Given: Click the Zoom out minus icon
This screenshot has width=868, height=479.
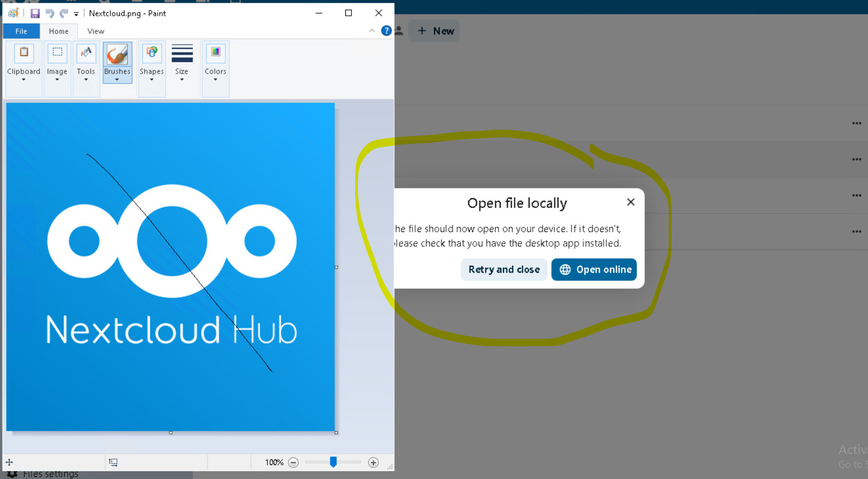Looking at the screenshot, I should [294, 462].
